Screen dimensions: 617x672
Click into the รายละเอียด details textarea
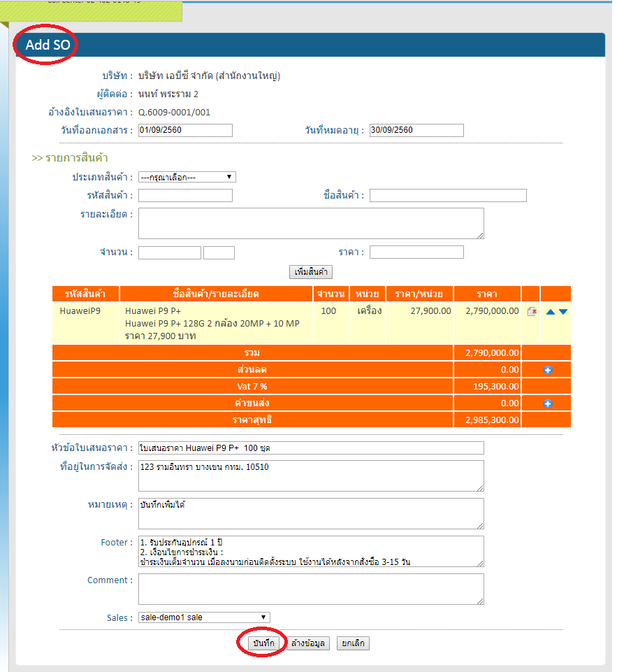tap(311, 223)
